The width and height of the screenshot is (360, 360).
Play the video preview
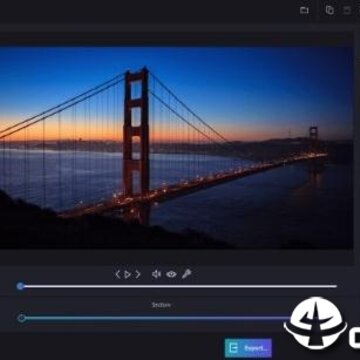pos(128,274)
